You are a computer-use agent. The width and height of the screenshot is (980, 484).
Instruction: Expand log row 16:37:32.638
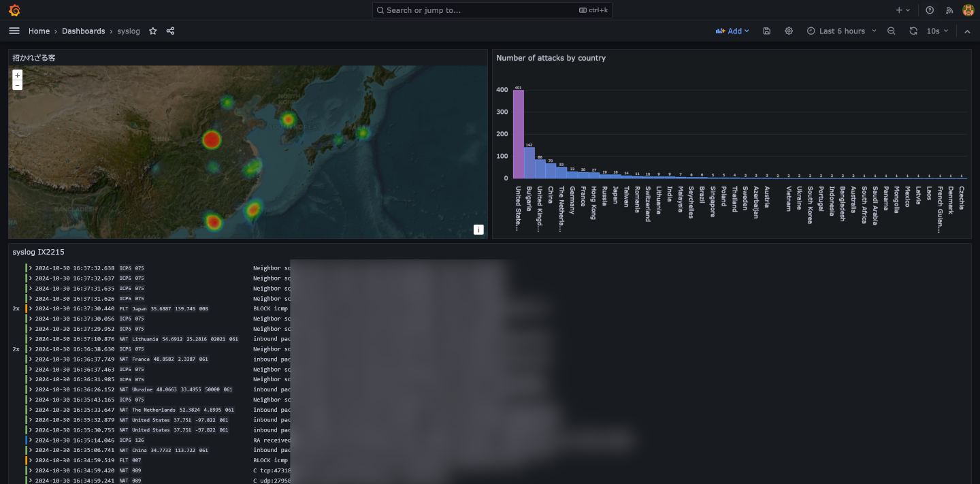pos(31,268)
